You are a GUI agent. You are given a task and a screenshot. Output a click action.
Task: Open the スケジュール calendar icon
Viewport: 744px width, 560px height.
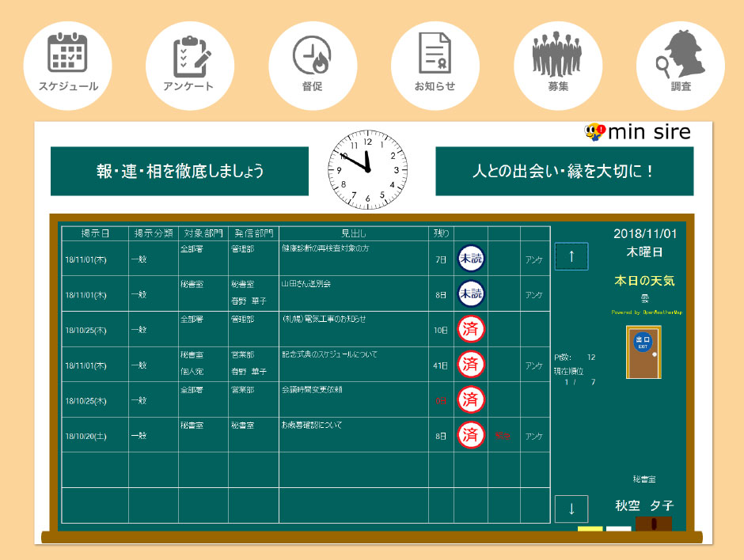pos(68,66)
